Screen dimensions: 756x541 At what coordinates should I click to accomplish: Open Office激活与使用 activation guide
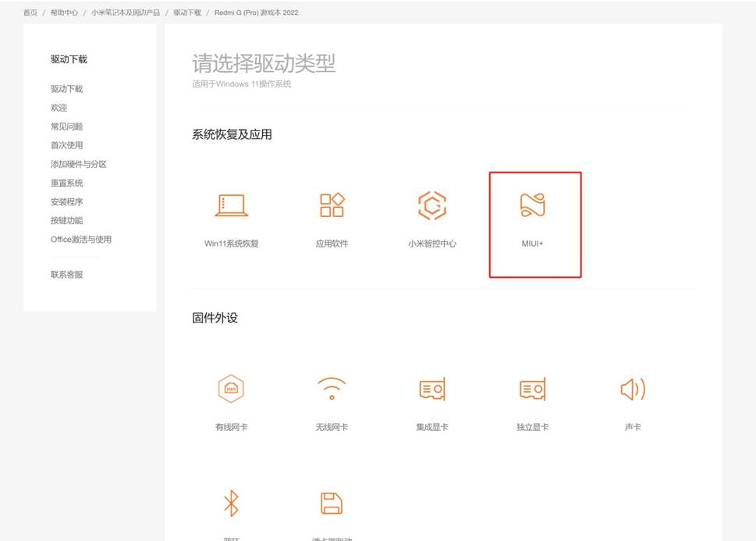81,239
